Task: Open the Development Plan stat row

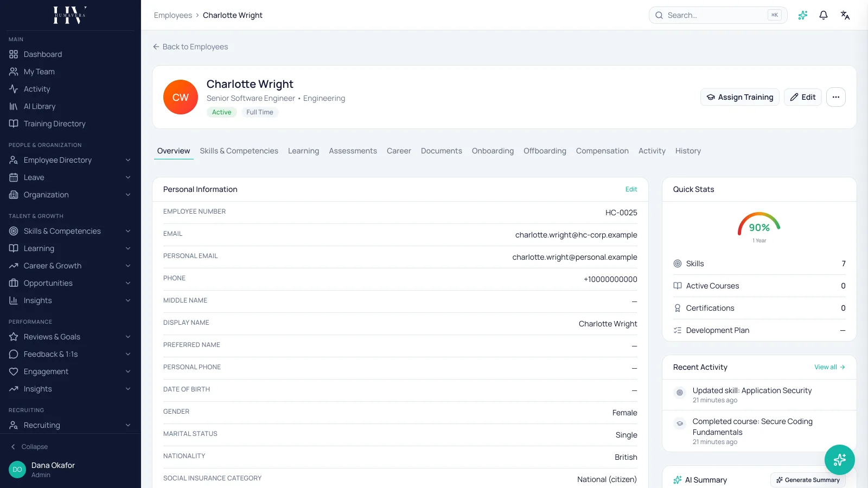Action: pos(759,330)
